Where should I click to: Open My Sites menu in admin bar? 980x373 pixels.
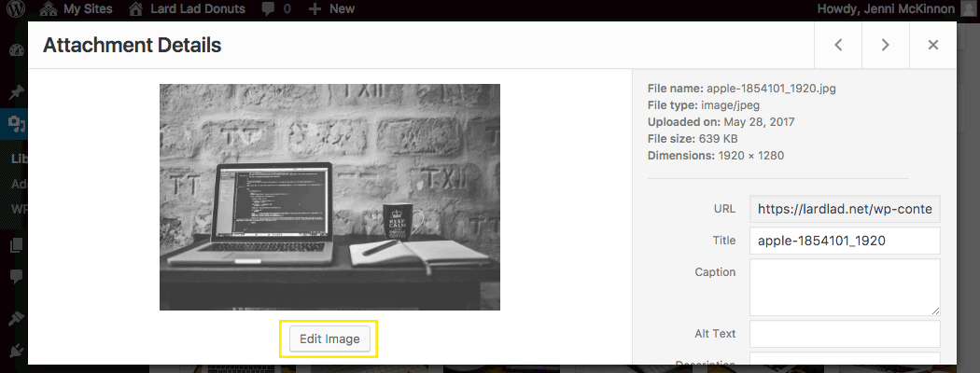point(76,8)
